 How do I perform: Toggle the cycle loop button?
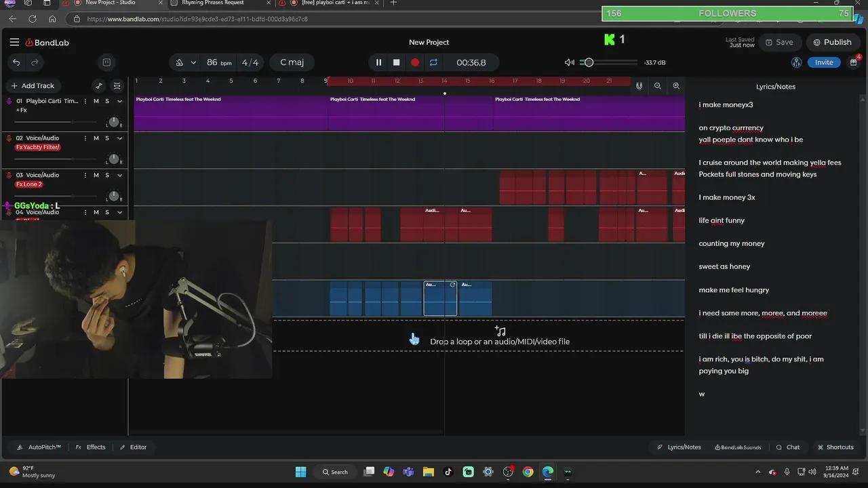[x=433, y=62]
